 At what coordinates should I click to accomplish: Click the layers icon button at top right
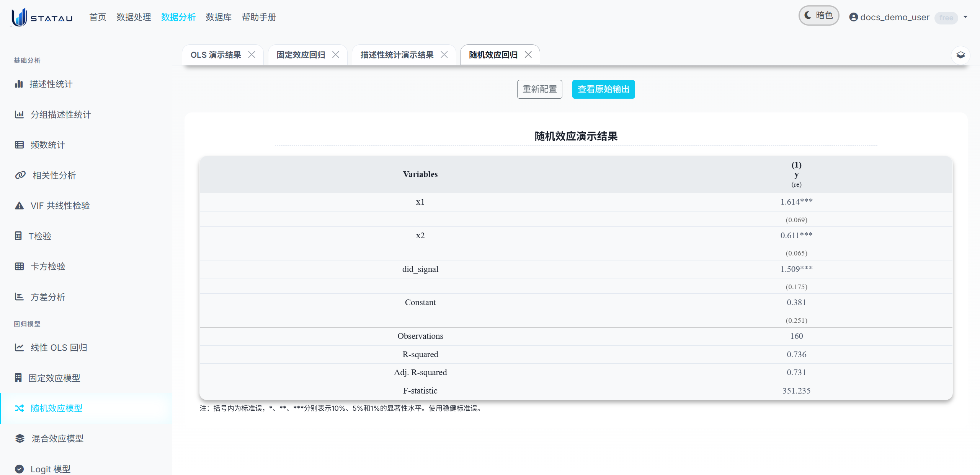click(x=960, y=55)
